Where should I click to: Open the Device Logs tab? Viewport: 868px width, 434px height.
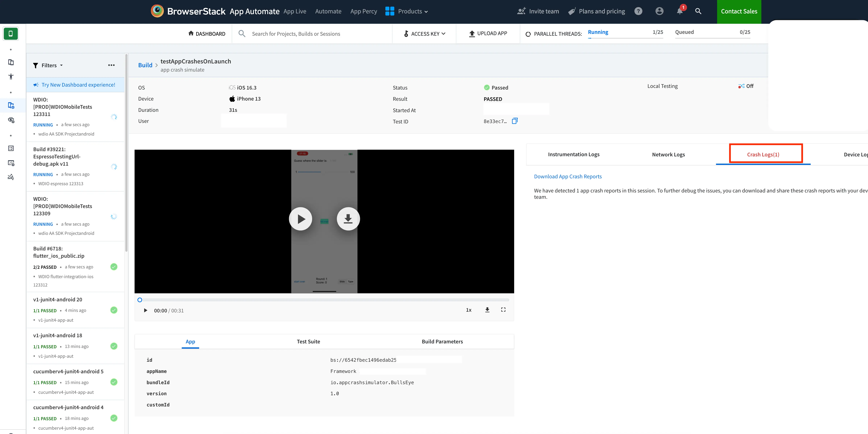(x=855, y=155)
